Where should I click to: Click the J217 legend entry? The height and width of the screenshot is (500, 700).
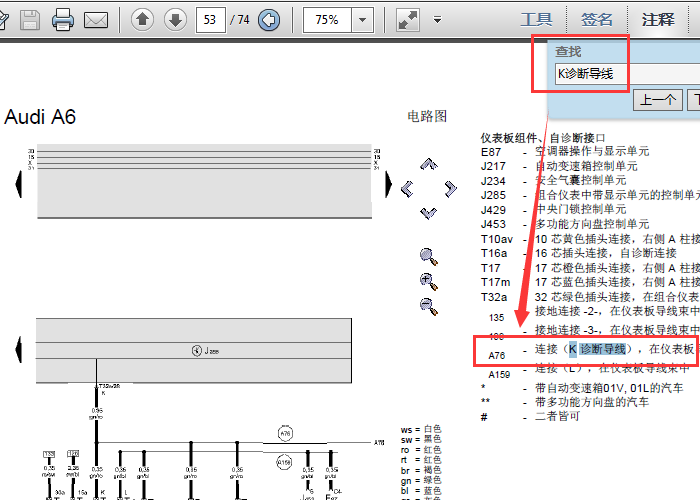pos(559,166)
